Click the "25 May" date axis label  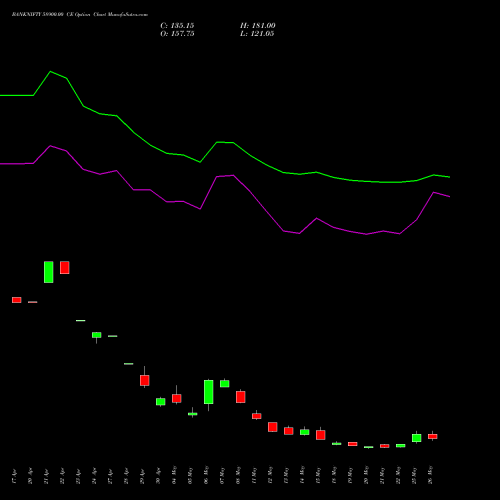pos(414,475)
